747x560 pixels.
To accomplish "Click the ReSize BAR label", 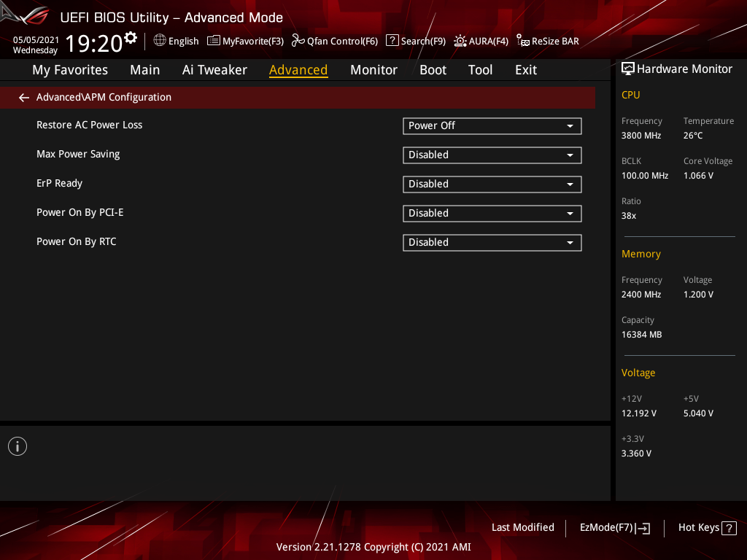I will 555,42.
